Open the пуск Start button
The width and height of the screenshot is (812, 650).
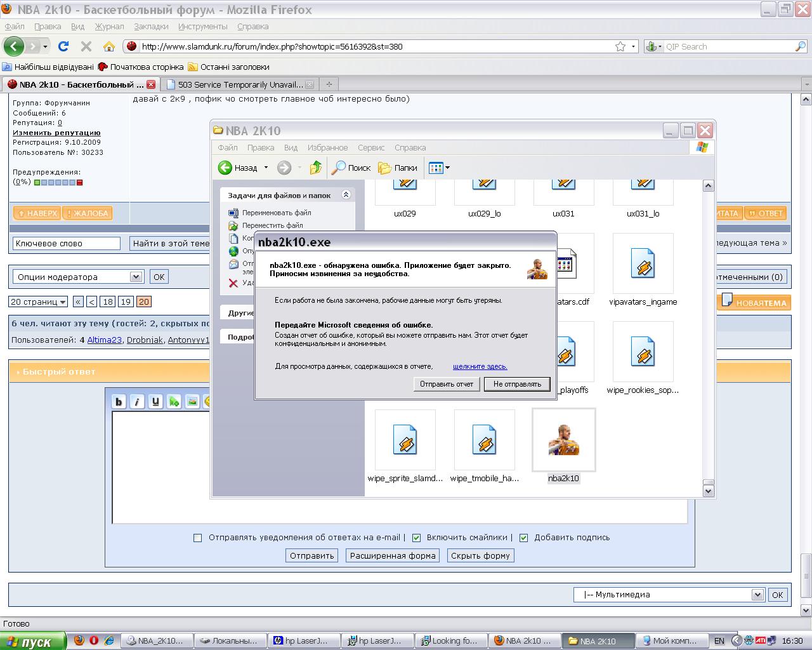point(33,641)
